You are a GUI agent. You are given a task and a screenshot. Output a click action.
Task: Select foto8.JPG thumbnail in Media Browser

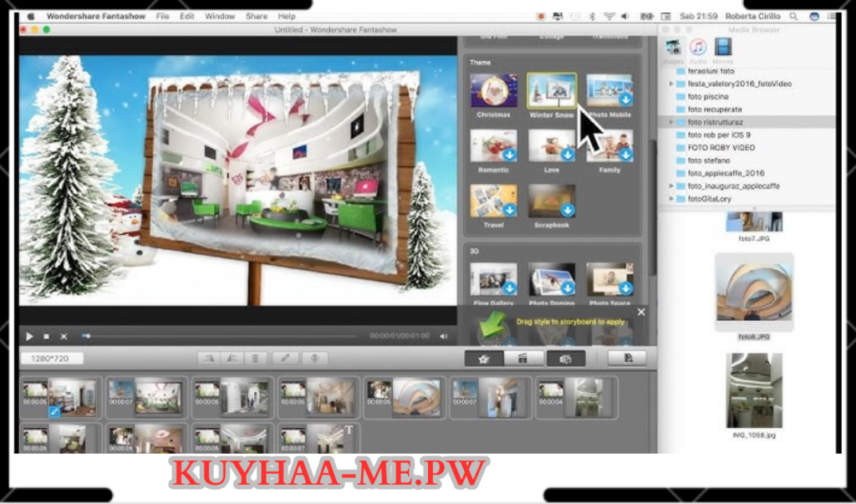coord(754,293)
